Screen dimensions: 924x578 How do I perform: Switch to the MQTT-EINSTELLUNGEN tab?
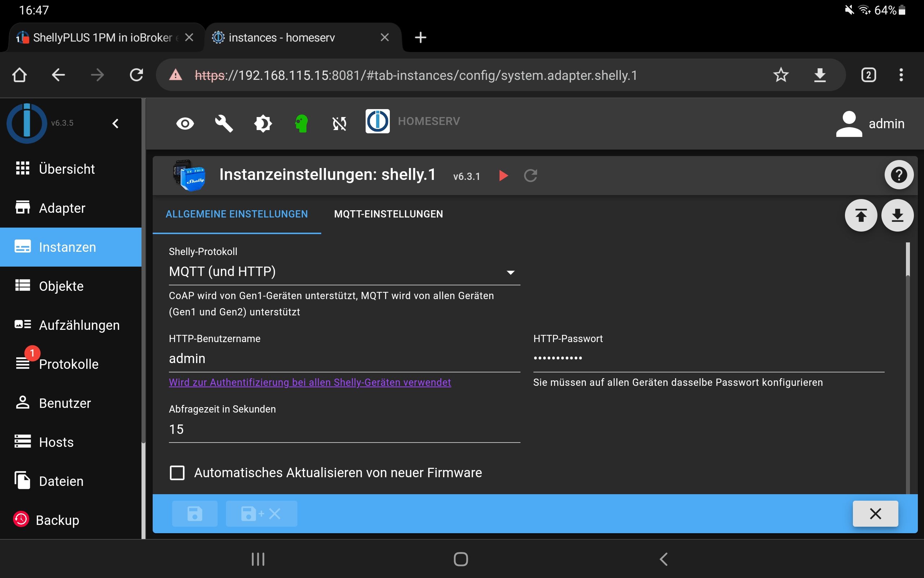pyautogui.click(x=389, y=214)
